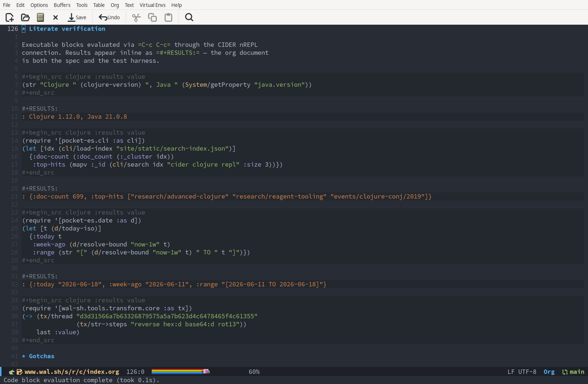The width and height of the screenshot is (588, 384).
Task: Click the bird icon in the mode line
Action: (12, 372)
